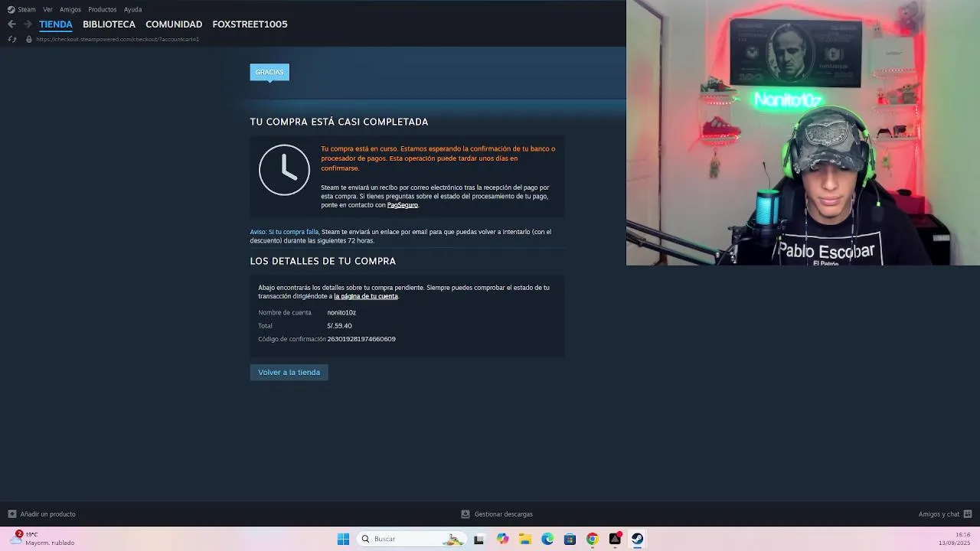This screenshot has height=551, width=980.
Task: Click the Steam icon in the taskbar
Action: [637, 539]
